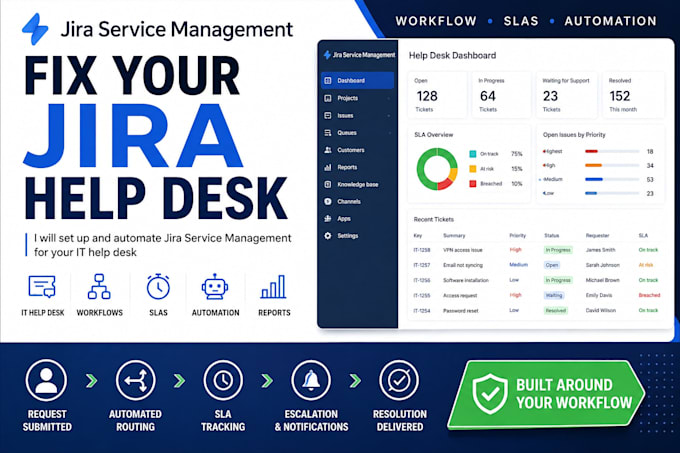Open the Open tickets card showing 128

[437, 95]
